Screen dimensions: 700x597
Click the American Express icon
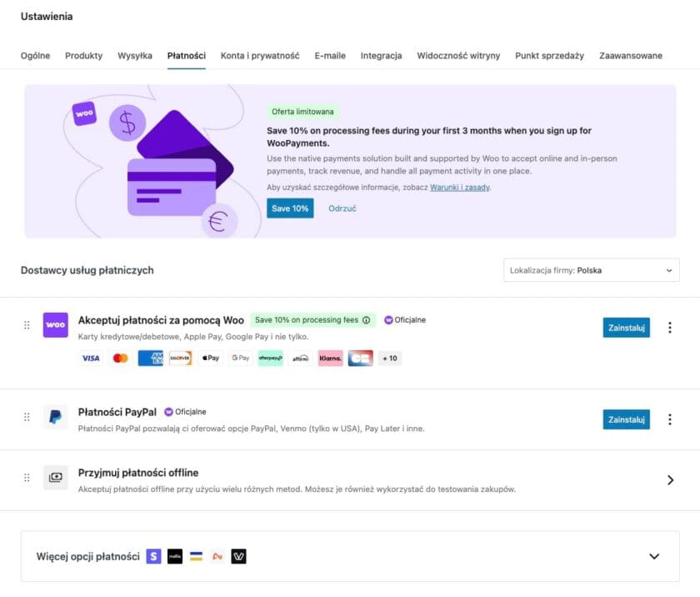151,358
